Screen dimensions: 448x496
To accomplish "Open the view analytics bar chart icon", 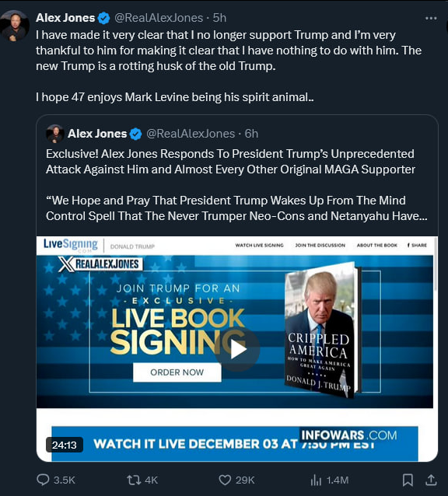I will click(x=316, y=480).
